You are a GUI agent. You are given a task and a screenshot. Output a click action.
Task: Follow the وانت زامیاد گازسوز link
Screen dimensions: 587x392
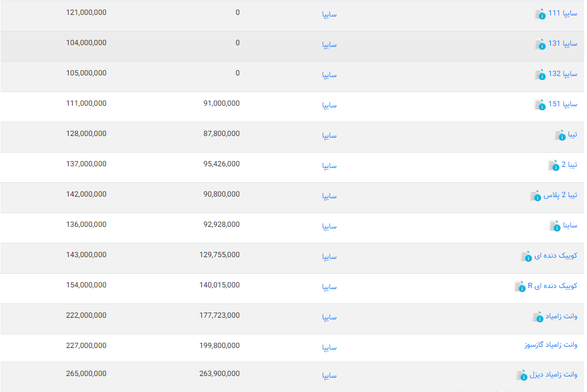point(551,345)
